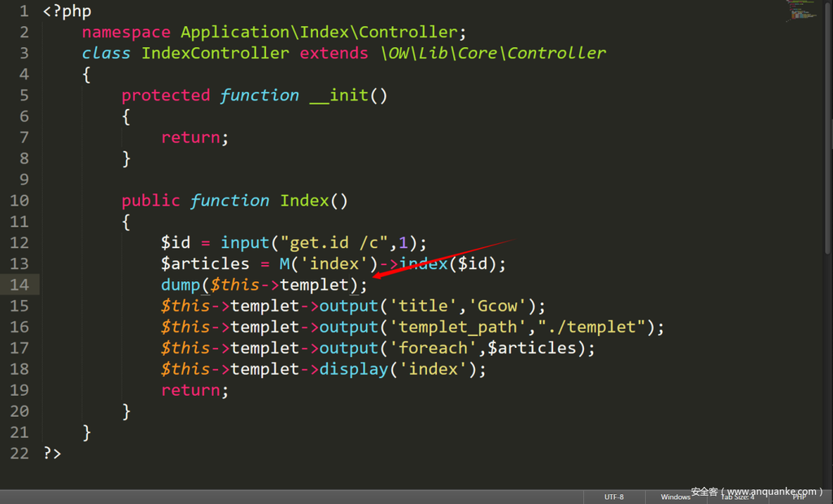Place cursor on the namespace keyword
Screen dimensions: 833x504
pyautogui.click(x=126, y=33)
